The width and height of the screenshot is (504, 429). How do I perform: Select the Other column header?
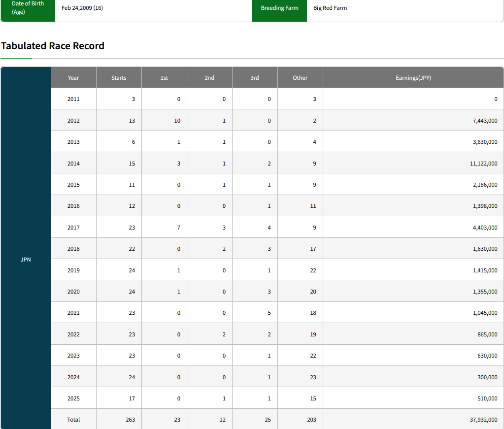point(300,78)
